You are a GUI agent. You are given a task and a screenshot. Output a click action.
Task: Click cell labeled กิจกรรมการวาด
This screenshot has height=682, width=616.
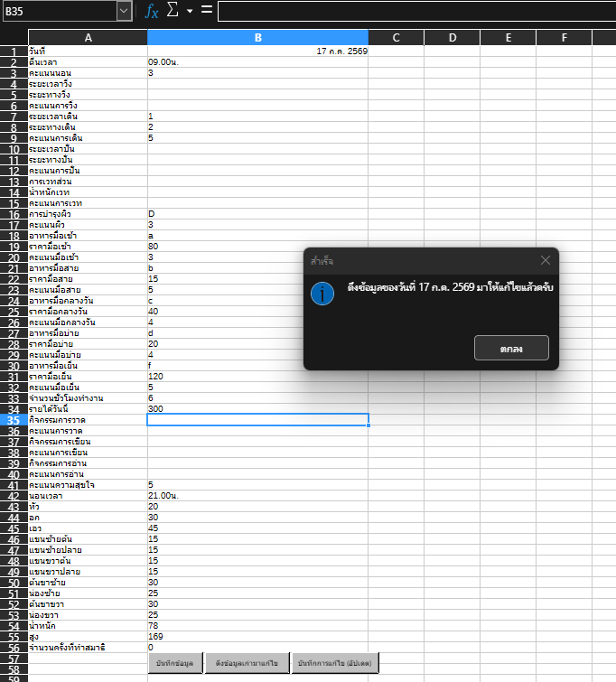88,420
